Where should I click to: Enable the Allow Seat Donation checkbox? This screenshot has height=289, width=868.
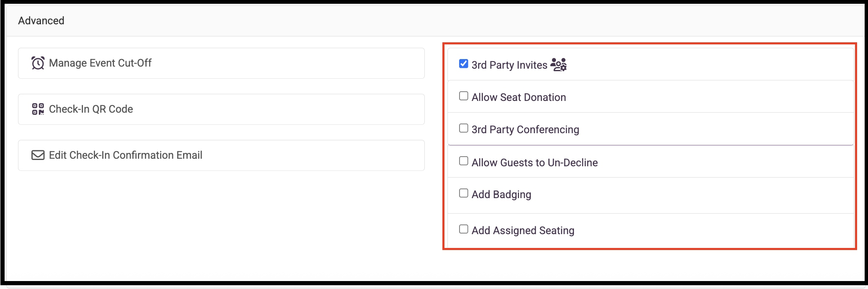[x=464, y=96]
